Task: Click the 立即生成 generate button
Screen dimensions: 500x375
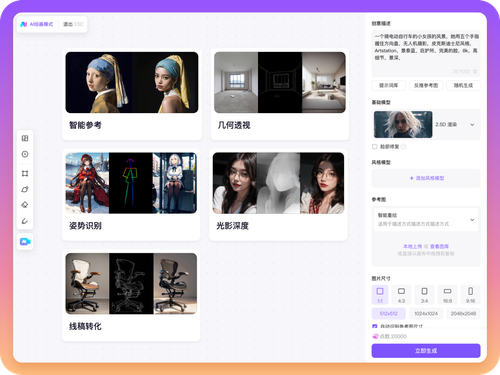Action: coord(426,351)
